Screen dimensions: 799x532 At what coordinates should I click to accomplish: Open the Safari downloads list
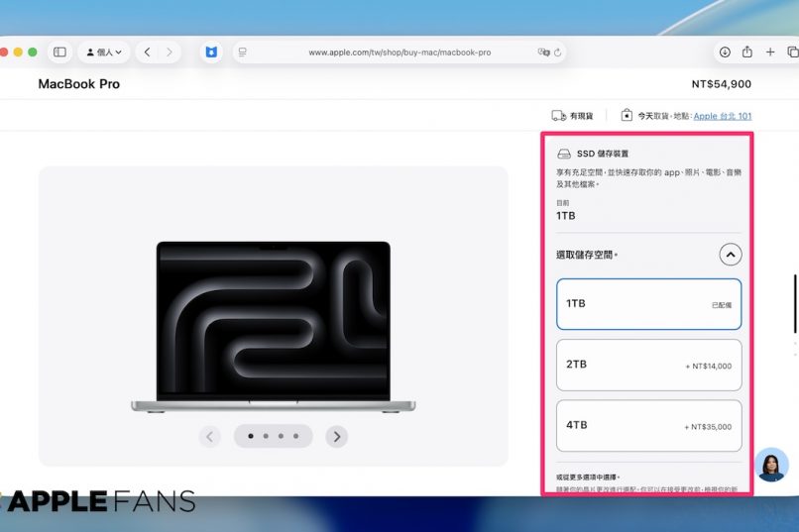pos(725,53)
